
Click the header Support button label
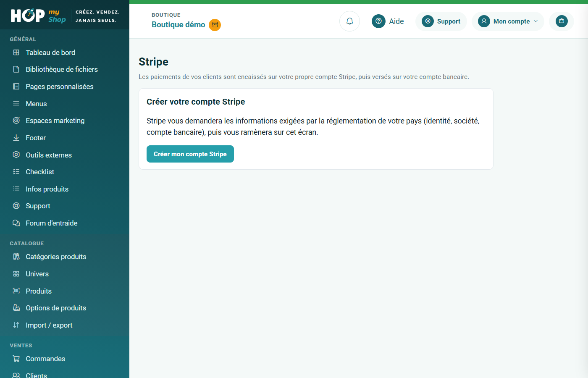coord(449,21)
